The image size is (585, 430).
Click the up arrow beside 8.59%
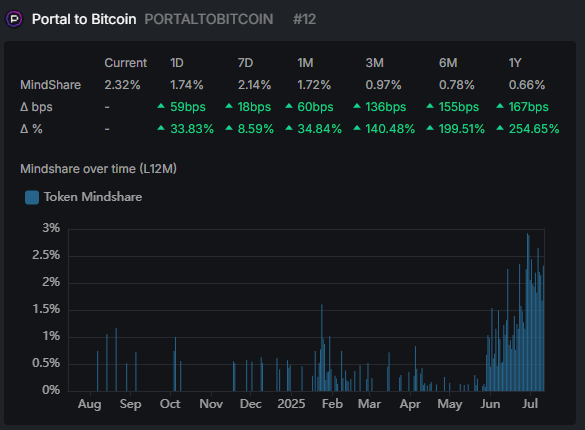tap(229, 128)
